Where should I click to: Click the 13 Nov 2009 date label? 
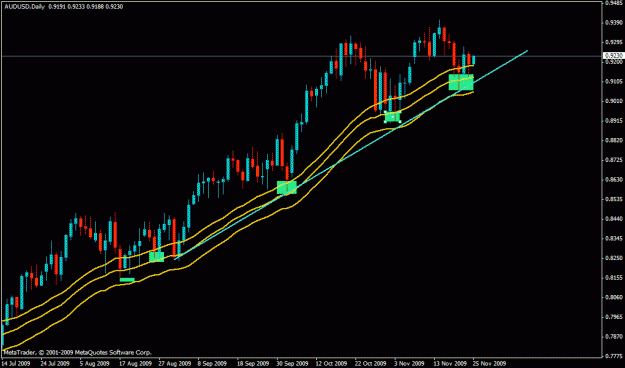click(450, 363)
